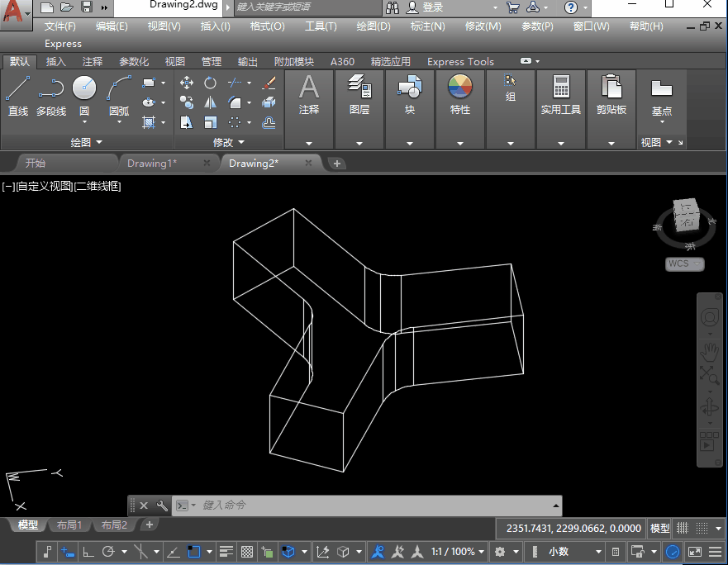This screenshot has width=728, height=565.
Task: Toggle lineweight display in the status bar
Action: point(226,552)
